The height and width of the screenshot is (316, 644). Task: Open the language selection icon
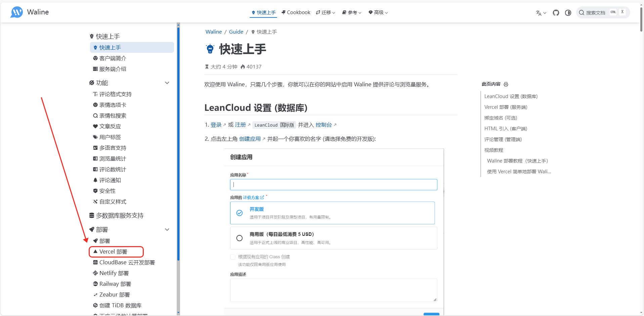point(541,13)
